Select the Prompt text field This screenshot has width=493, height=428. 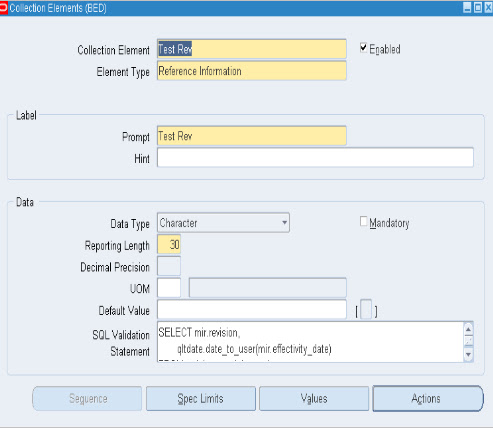coord(252,136)
